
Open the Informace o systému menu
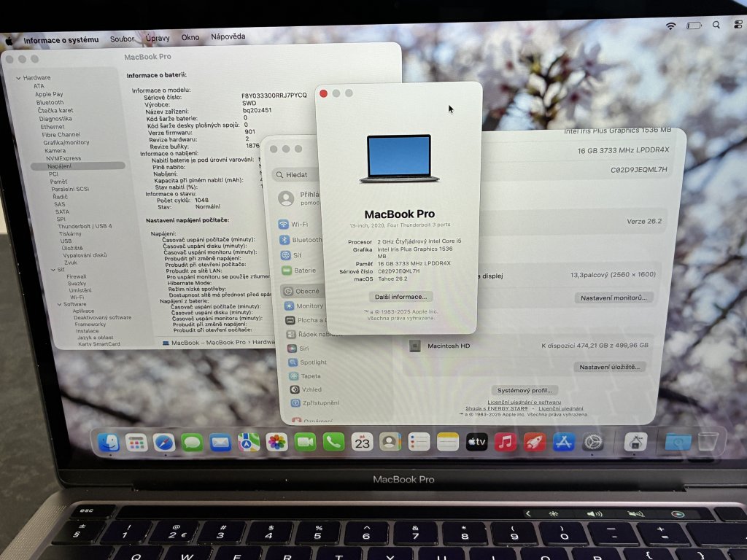point(61,40)
